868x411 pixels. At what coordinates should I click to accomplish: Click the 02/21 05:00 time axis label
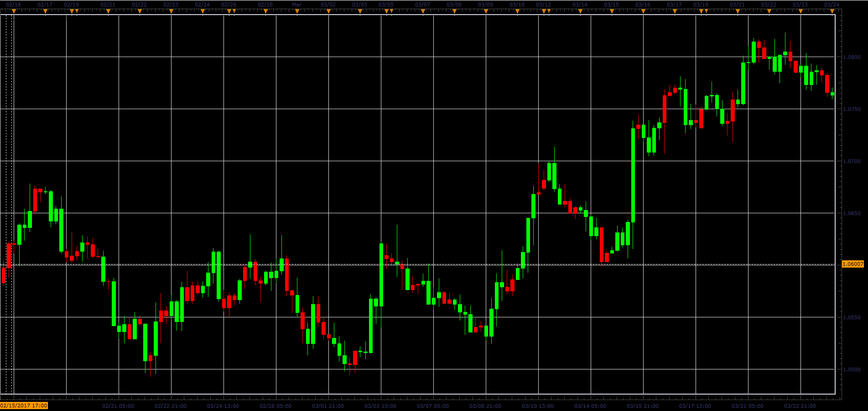tap(118, 406)
